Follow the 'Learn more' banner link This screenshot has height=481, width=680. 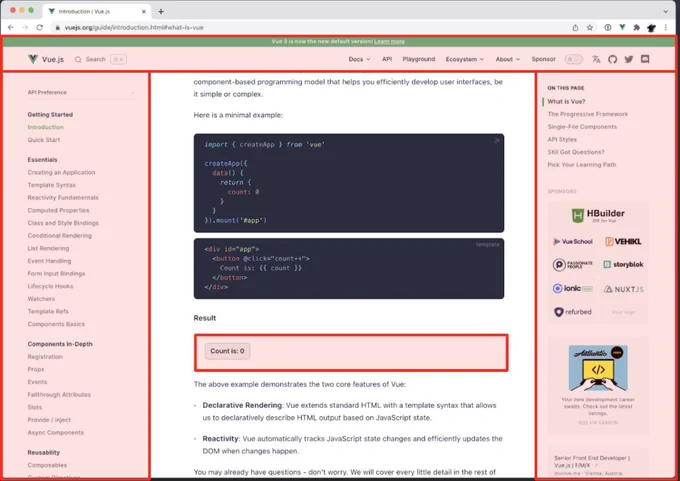click(x=389, y=42)
